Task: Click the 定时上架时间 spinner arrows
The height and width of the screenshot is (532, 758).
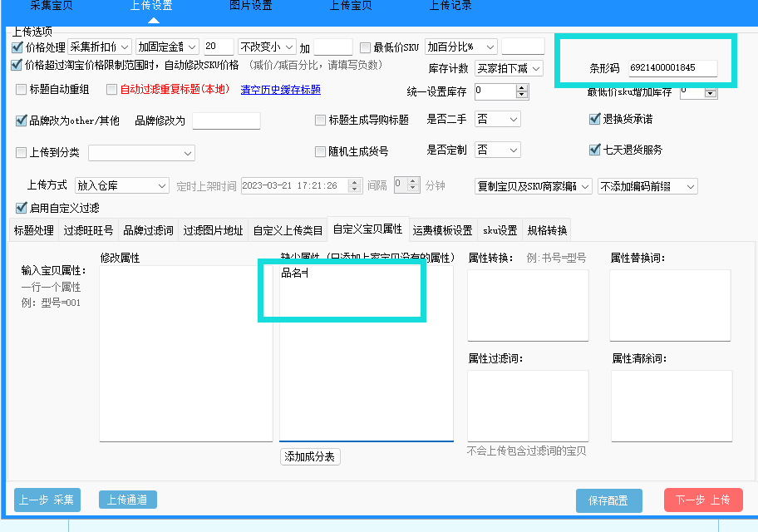Action: pos(355,185)
